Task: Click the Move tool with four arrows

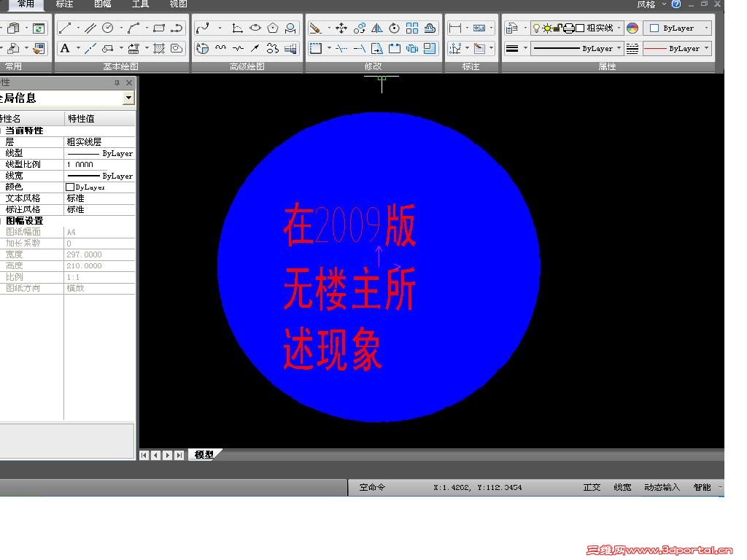Action: click(x=341, y=28)
